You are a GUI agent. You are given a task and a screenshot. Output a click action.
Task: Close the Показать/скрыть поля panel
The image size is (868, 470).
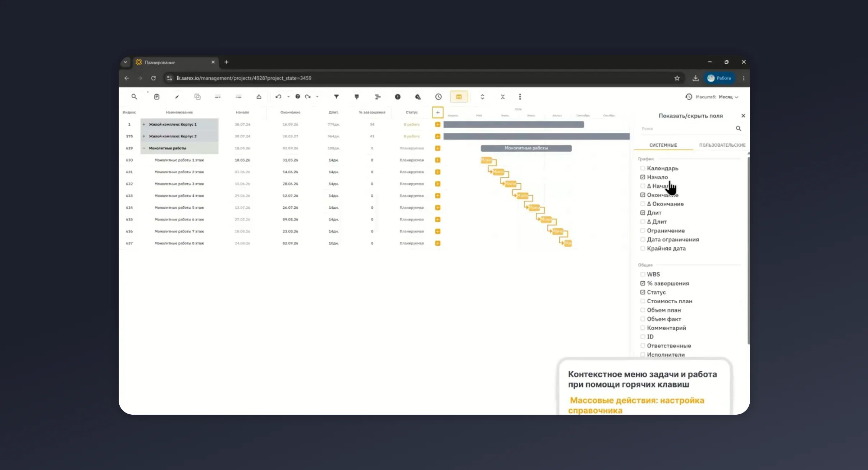(x=743, y=116)
